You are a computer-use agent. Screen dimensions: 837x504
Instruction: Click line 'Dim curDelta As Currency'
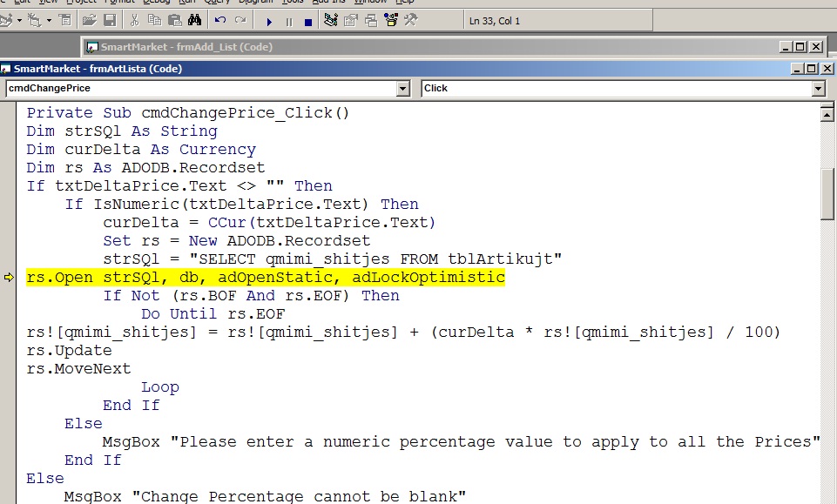pos(141,150)
